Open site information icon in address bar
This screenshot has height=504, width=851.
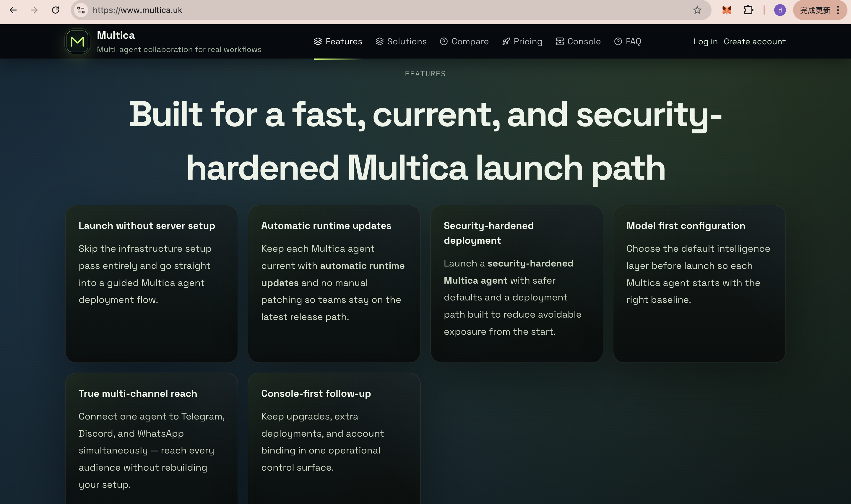coord(81,10)
